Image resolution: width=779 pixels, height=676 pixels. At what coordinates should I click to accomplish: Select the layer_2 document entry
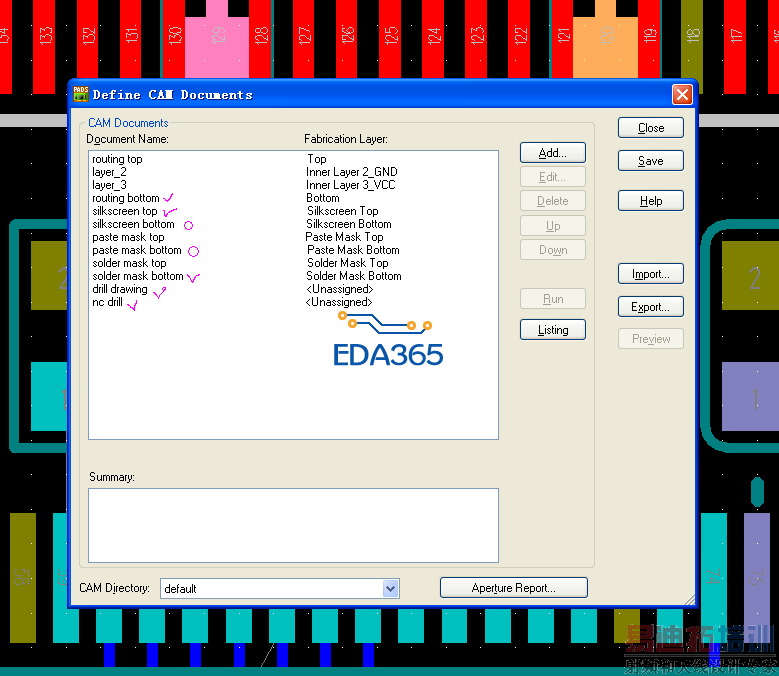109,172
